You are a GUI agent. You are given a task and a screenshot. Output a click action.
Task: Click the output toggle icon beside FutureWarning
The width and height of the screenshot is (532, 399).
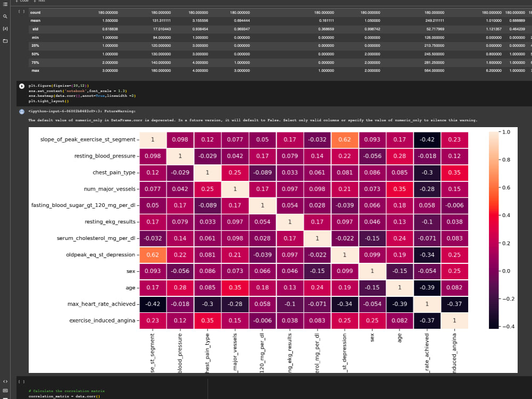point(22,112)
